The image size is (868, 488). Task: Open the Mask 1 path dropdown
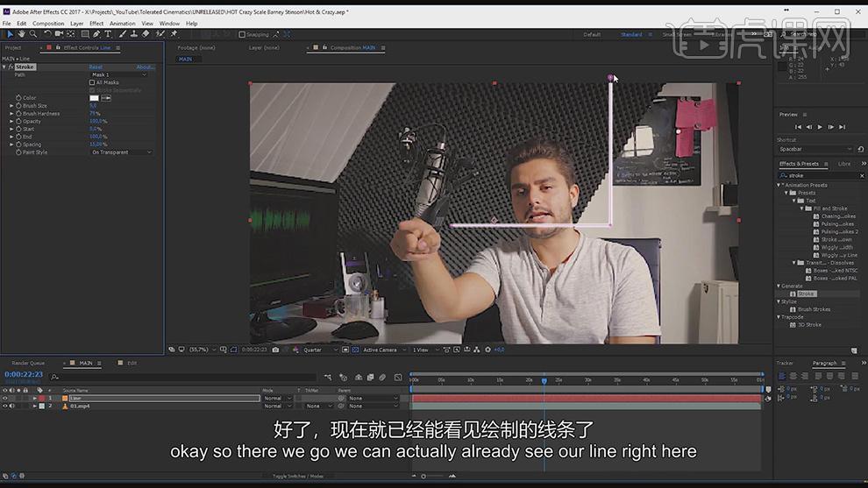pos(119,74)
